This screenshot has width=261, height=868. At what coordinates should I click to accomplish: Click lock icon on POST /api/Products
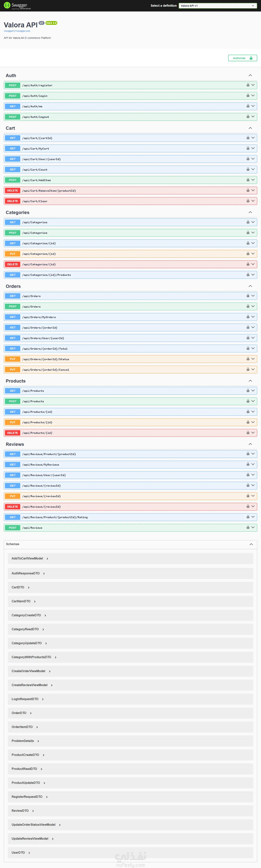click(248, 401)
